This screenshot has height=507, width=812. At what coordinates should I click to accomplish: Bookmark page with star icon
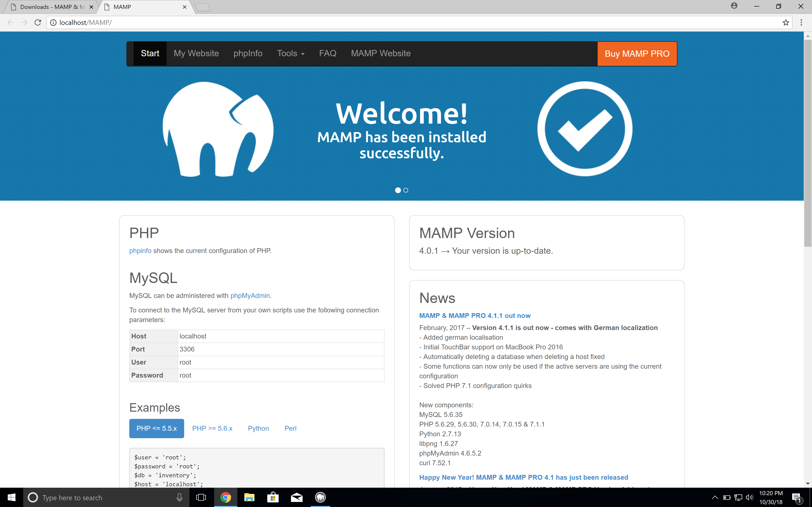(x=785, y=22)
